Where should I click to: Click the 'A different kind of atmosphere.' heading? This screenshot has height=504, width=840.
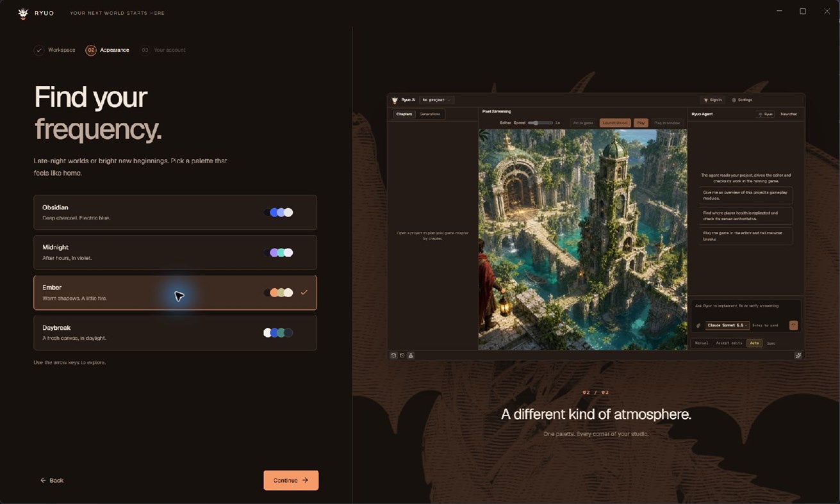tap(596, 414)
